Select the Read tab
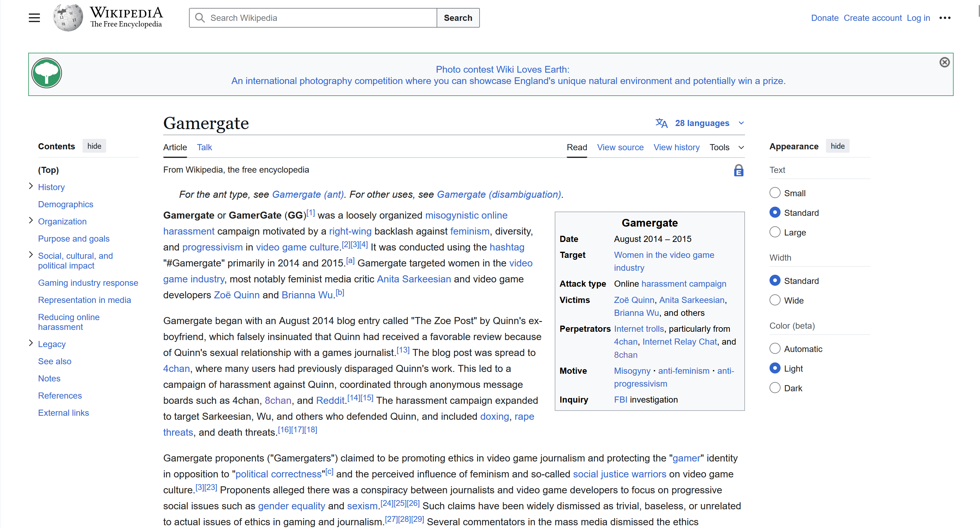Image resolution: width=980 pixels, height=528 pixels. pos(577,147)
